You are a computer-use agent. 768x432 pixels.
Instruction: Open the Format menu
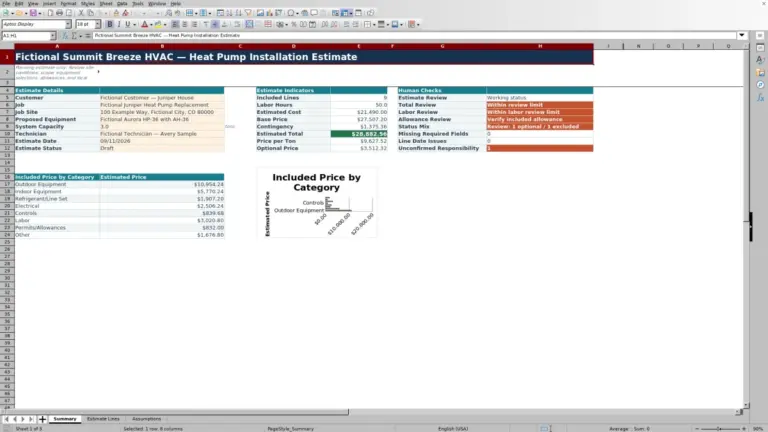(x=68, y=3)
